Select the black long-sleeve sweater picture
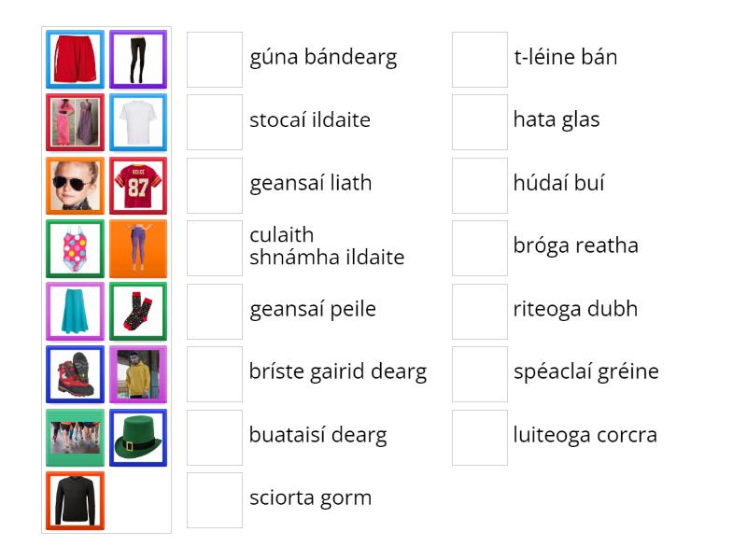 tap(76, 500)
